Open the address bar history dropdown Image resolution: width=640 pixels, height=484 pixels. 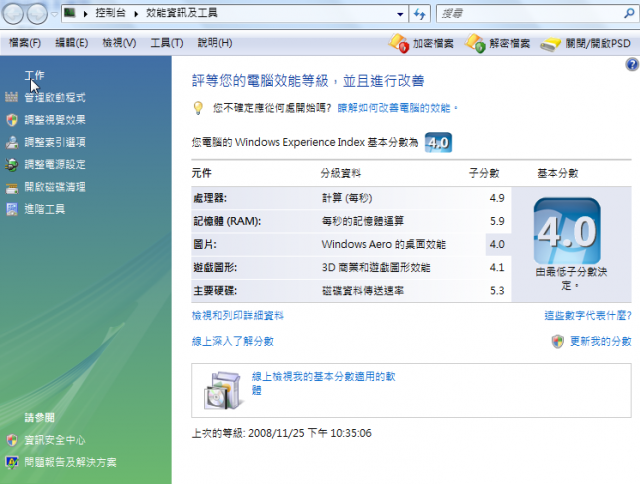point(400,14)
